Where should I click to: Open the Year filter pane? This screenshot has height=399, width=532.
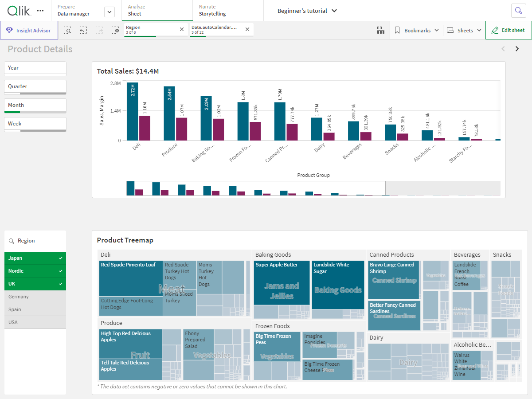[35, 68]
